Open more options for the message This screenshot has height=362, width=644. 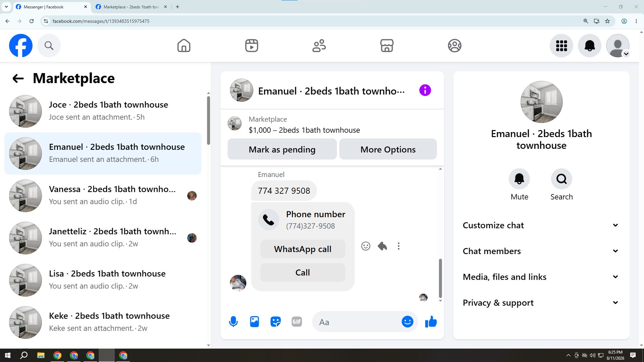coord(399,246)
